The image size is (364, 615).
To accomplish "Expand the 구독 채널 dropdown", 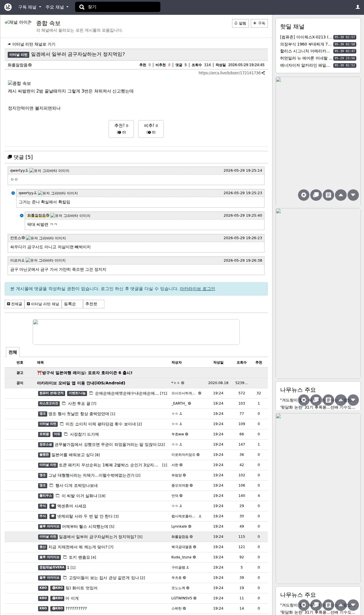I will tap(30, 7).
